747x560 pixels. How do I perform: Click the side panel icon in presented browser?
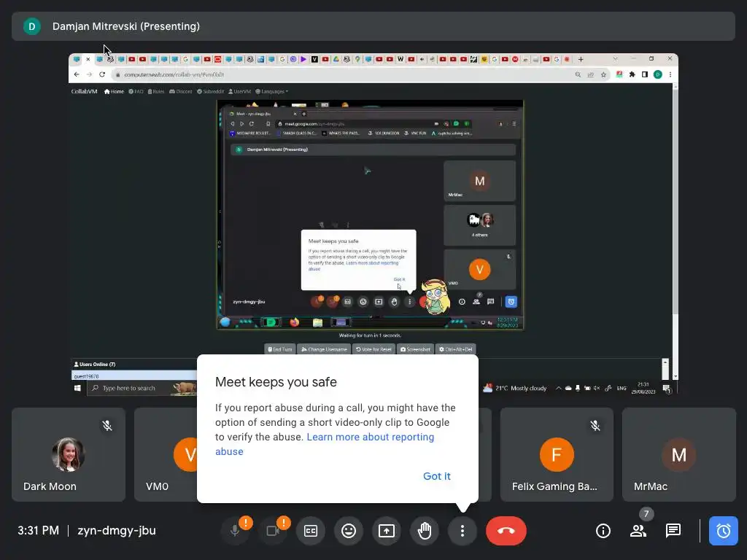645,75
